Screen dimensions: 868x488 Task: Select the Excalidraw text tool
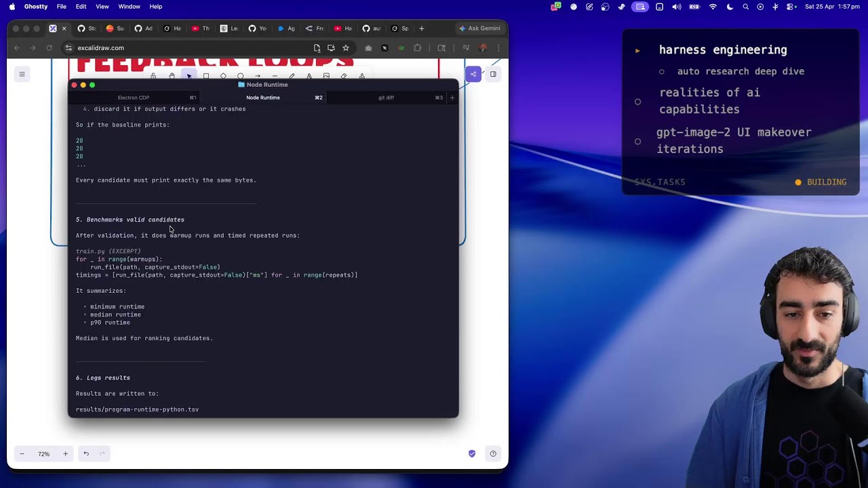point(309,76)
